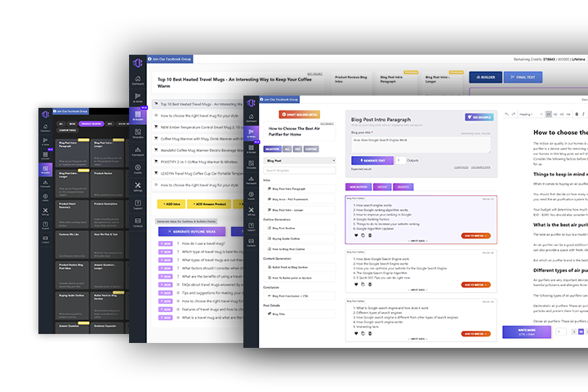Switch to the Custom templates tab
588x392 pixels.
(x=311, y=149)
